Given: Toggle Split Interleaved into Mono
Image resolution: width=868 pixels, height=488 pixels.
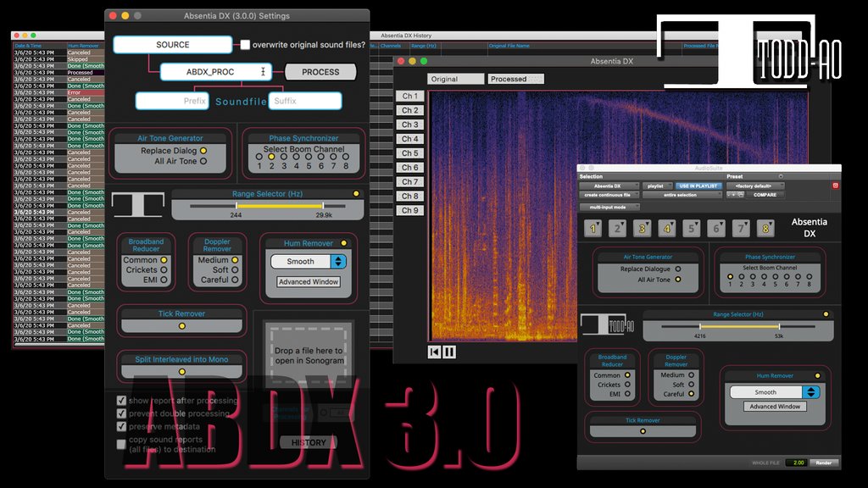Looking at the screenshot, I should tap(181, 371).
